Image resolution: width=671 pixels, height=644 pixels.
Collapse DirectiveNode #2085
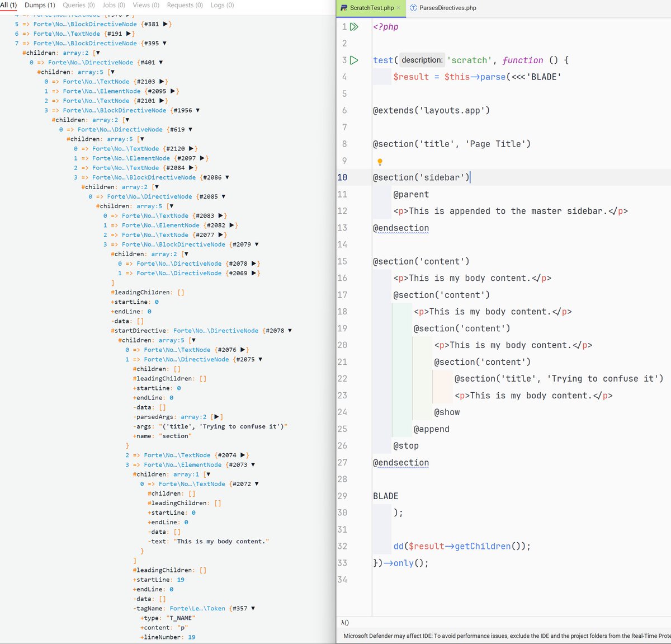224,196
